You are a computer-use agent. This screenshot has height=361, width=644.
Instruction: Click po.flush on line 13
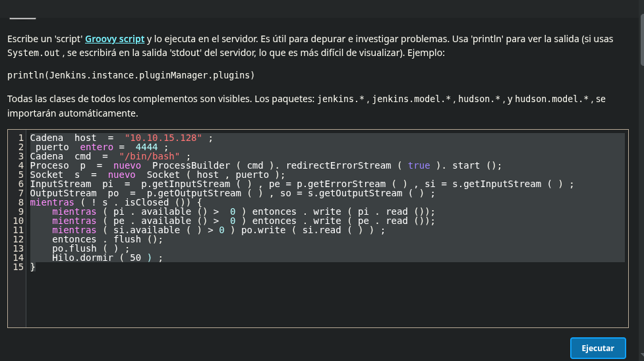coord(74,248)
